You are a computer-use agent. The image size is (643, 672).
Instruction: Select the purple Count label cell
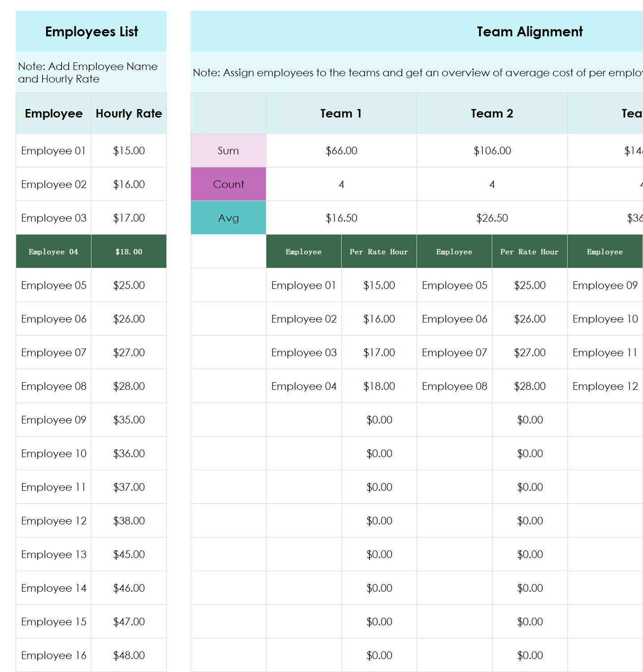click(x=228, y=184)
